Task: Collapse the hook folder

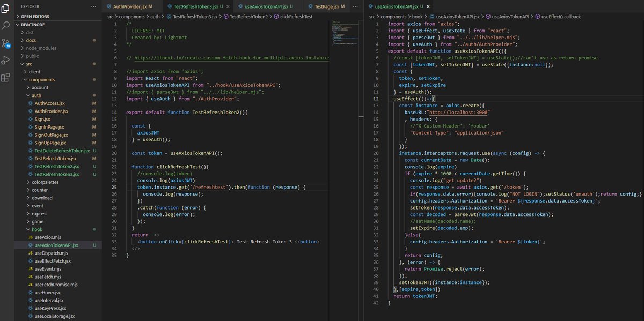Action: (x=58, y=229)
